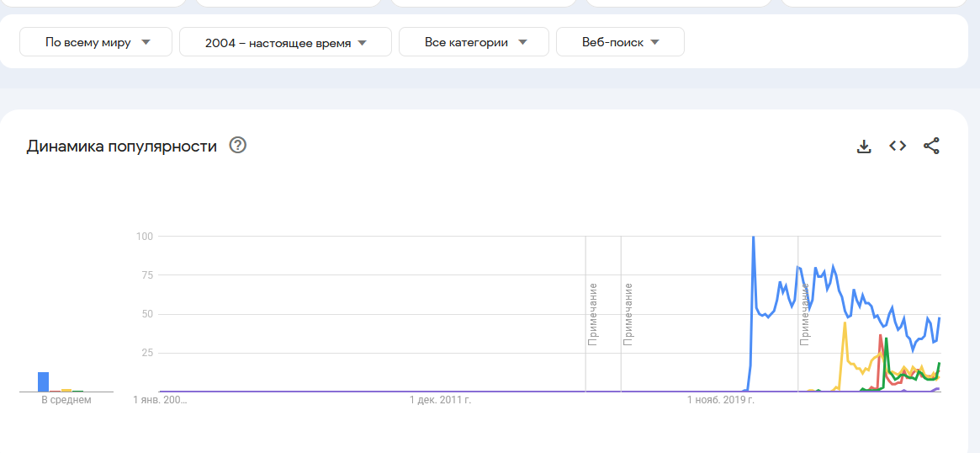Click the yellow average bar

(66, 390)
